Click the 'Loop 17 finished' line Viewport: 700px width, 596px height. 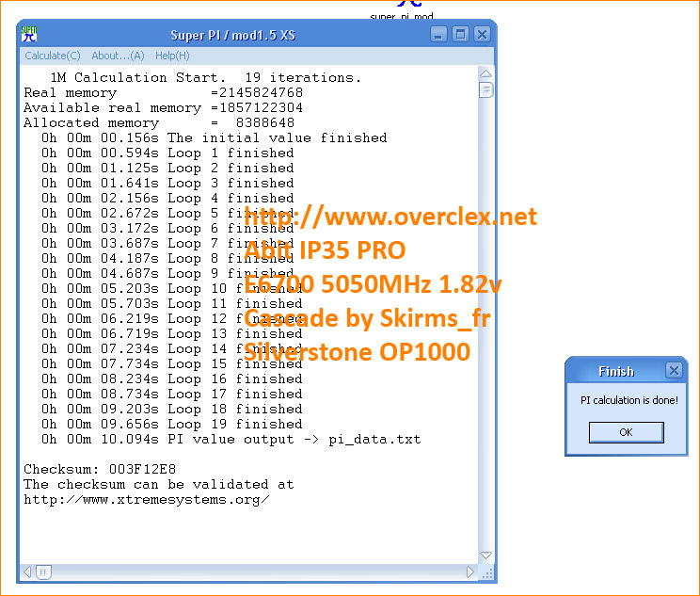coord(172,395)
